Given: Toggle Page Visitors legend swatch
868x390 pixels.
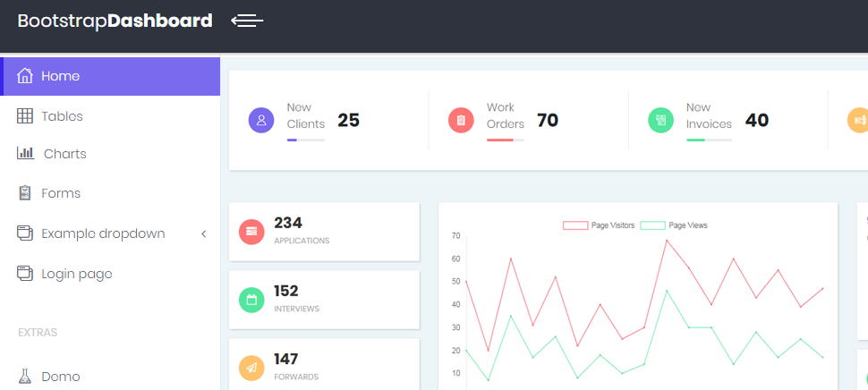Looking at the screenshot, I should click(575, 225).
